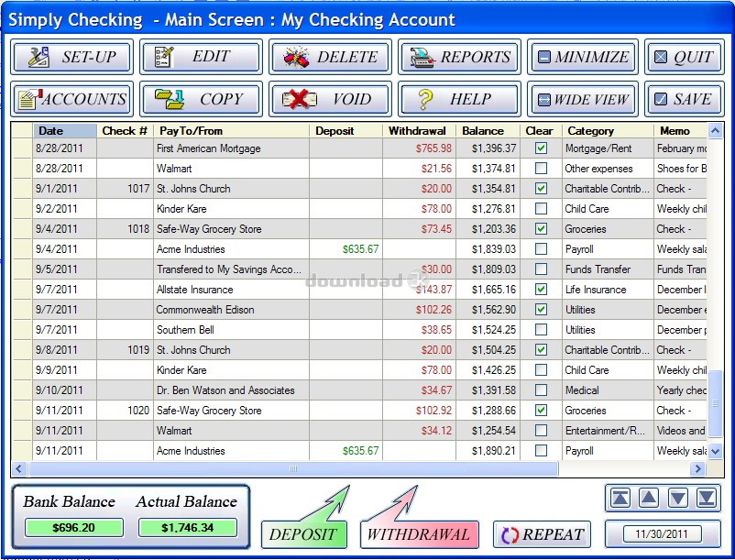Click the Balance column header

click(x=488, y=131)
